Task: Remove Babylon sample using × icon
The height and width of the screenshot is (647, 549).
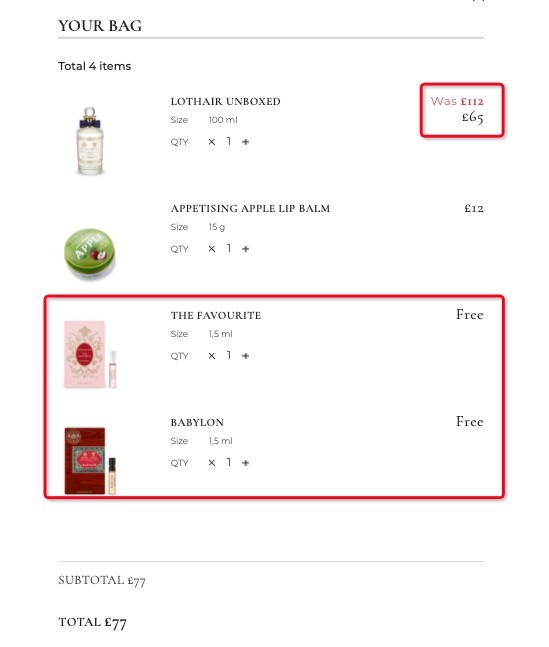Action: coord(212,463)
